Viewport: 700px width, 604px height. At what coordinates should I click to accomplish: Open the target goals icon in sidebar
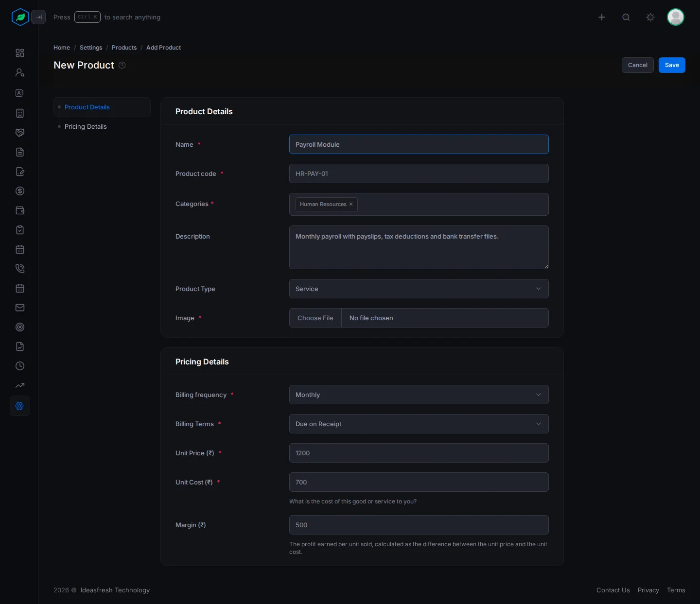click(x=20, y=327)
